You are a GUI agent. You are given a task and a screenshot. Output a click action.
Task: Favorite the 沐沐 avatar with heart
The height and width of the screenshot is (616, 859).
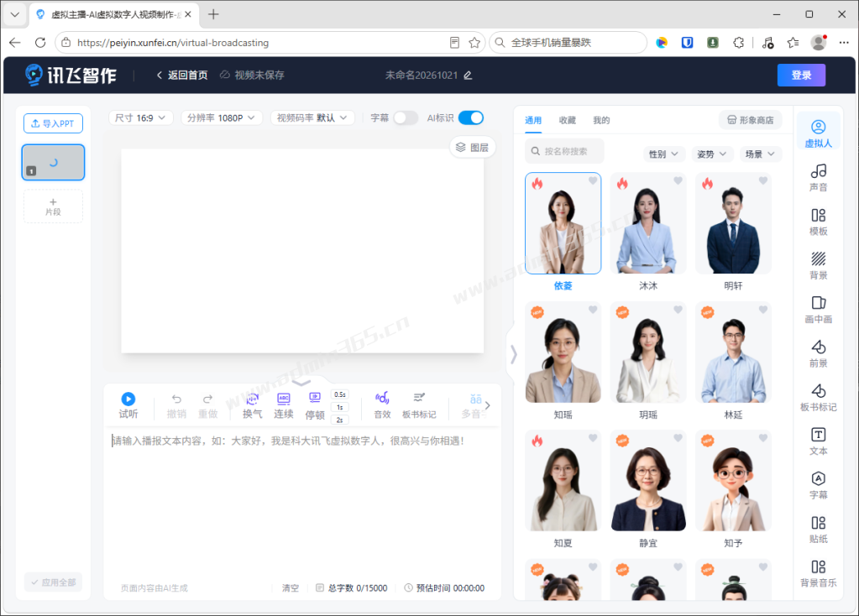coord(678,181)
